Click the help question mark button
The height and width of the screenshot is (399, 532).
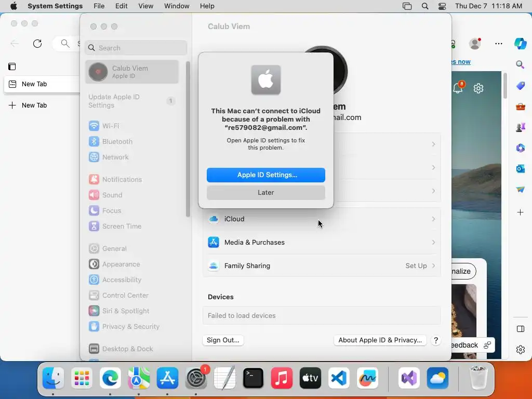436,340
